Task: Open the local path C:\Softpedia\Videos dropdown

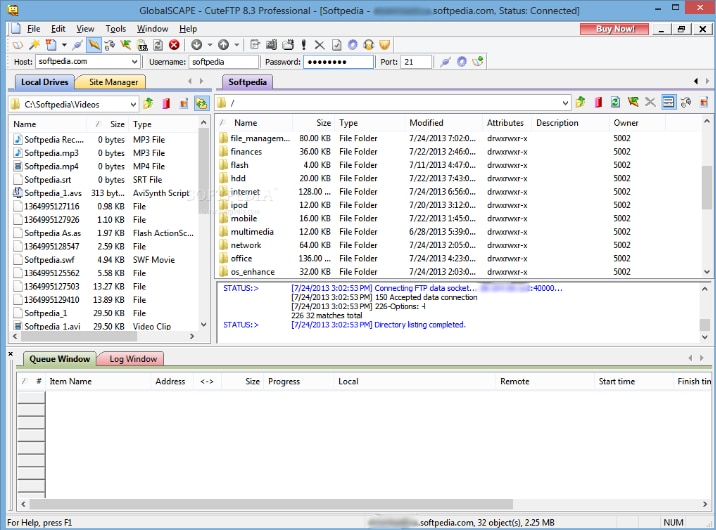Action: [x=133, y=105]
